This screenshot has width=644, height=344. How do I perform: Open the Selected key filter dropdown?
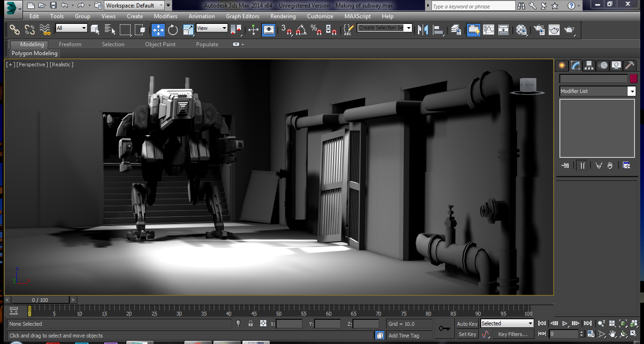(507, 323)
